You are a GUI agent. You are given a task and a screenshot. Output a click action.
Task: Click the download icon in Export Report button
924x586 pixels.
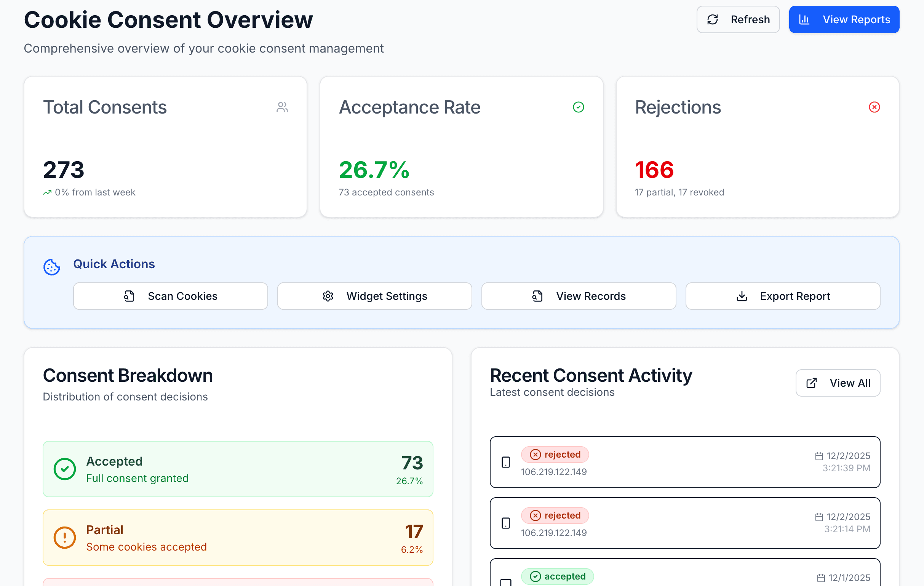pyautogui.click(x=741, y=296)
